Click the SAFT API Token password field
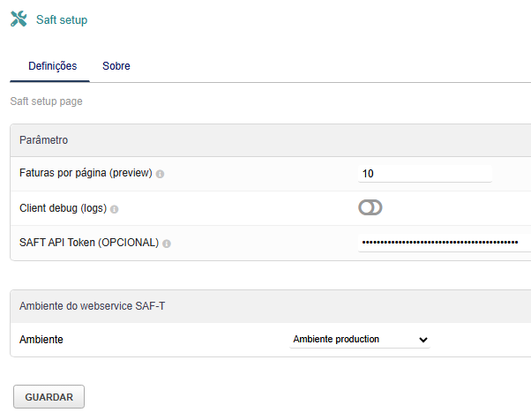Viewport: 531px width, 420px height. 445,243
